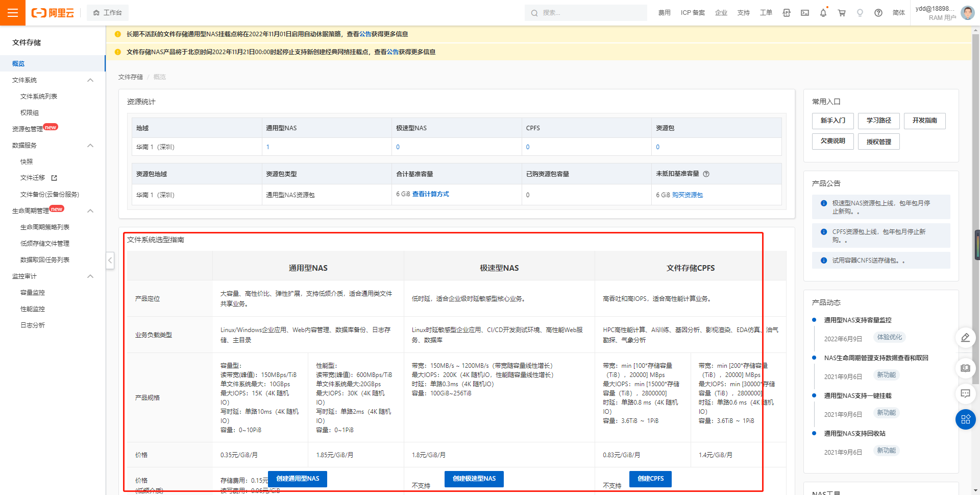980x495 pixels.
Task: Collapse the sidebar with the arrow handle
Action: click(110, 261)
